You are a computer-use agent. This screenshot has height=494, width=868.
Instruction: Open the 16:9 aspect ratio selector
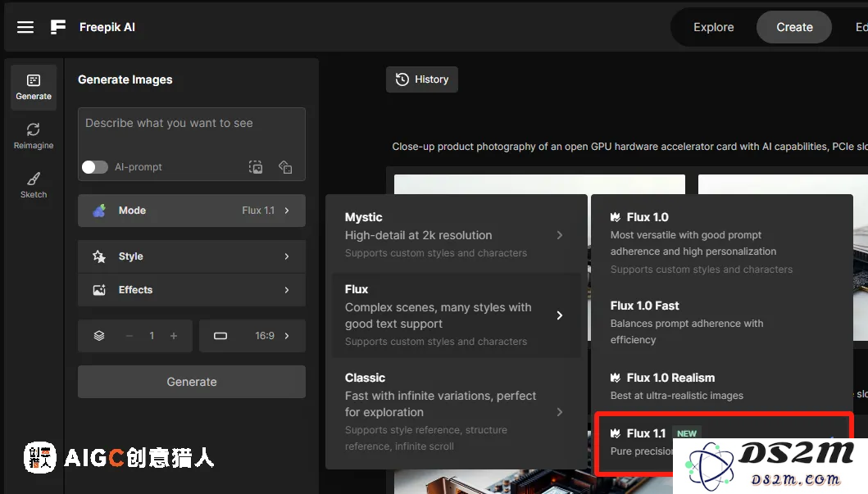252,336
